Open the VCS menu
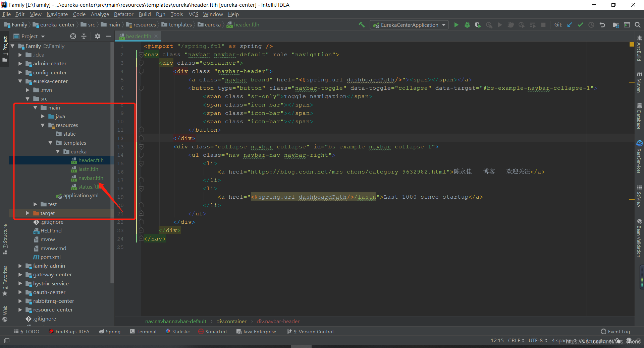The height and width of the screenshot is (348, 644). (x=193, y=14)
